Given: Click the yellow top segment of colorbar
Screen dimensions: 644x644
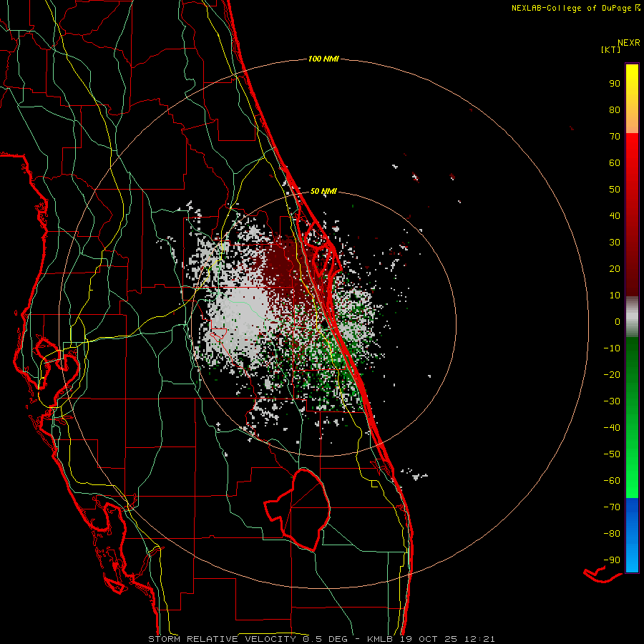Looking at the screenshot, I should pyautogui.click(x=632, y=99).
